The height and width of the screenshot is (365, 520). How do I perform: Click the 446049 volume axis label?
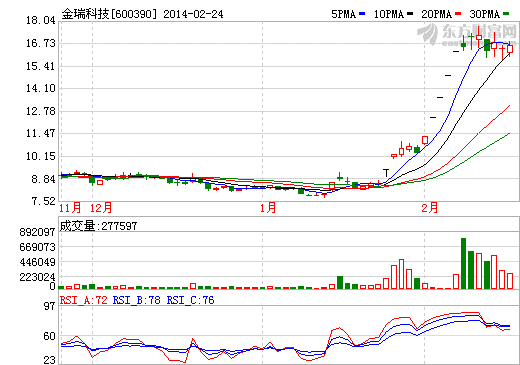[x=37, y=262]
